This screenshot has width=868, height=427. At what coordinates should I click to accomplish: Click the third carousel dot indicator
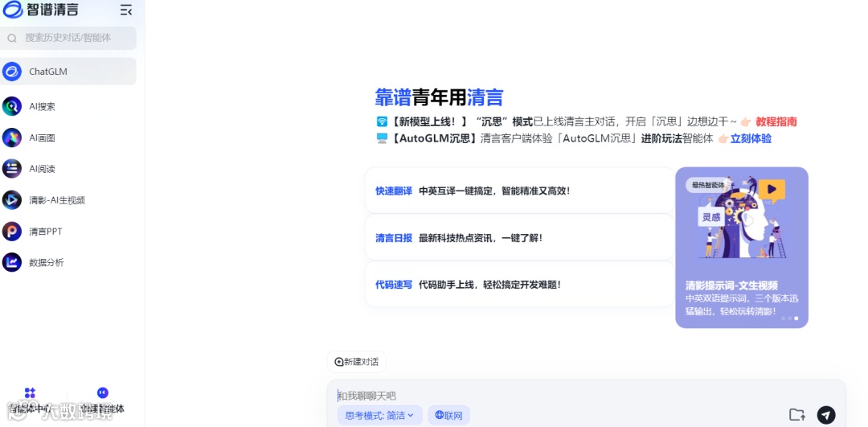click(796, 318)
